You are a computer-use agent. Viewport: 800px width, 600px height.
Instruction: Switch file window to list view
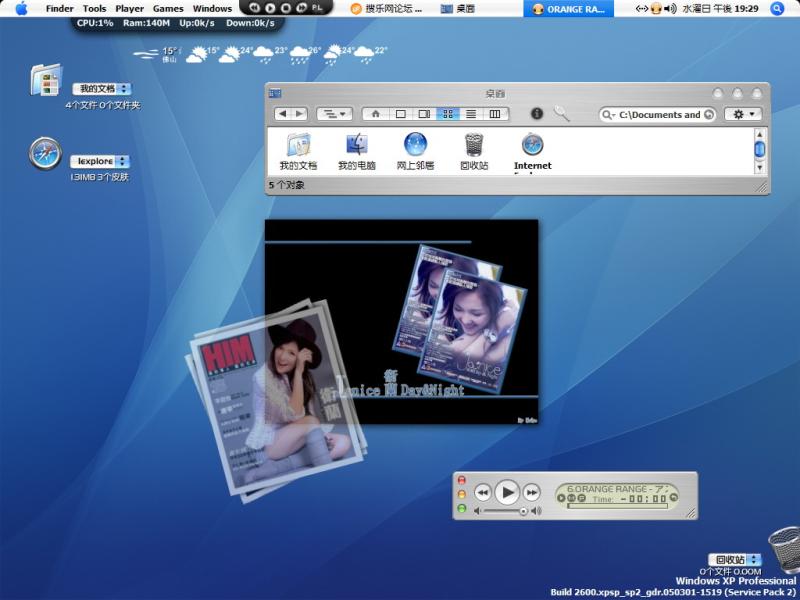[x=471, y=114]
